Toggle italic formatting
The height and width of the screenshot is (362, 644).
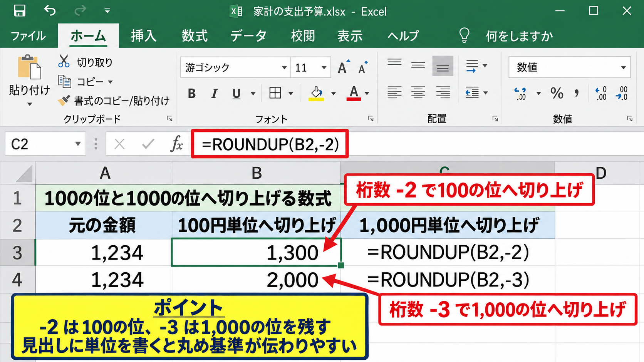coord(214,93)
